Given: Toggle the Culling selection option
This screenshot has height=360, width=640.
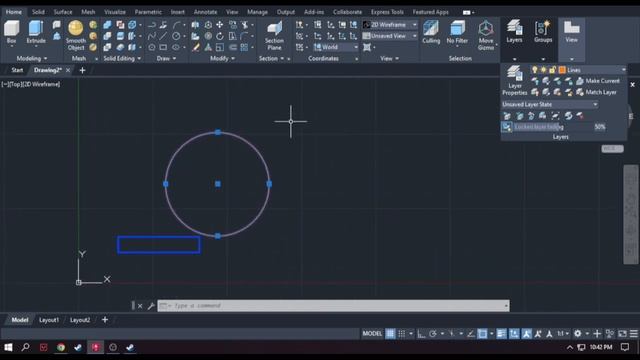Looking at the screenshot, I should click(431, 32).
